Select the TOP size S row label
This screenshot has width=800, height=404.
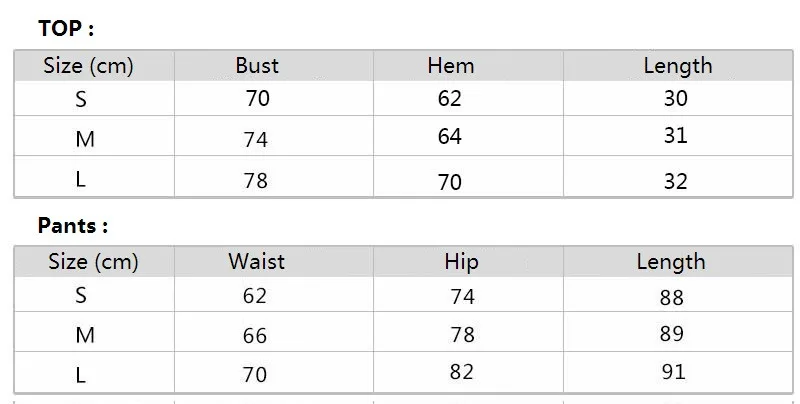[81, 99]
